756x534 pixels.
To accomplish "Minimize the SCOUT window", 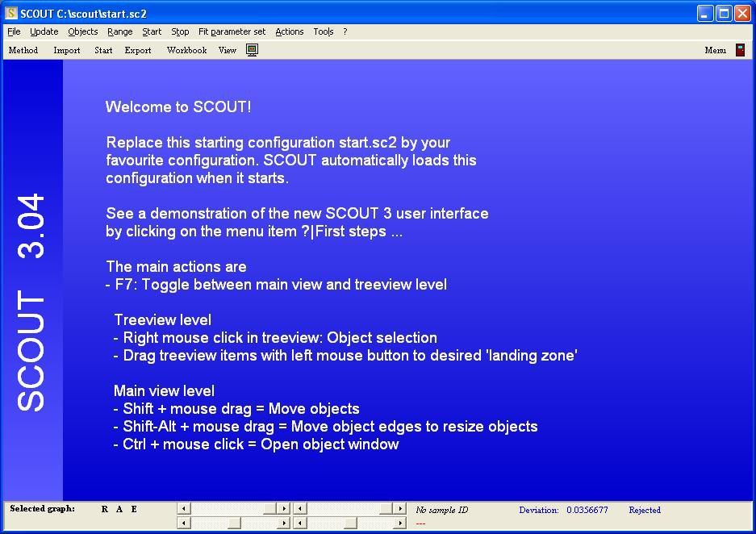I will point(705,13).
